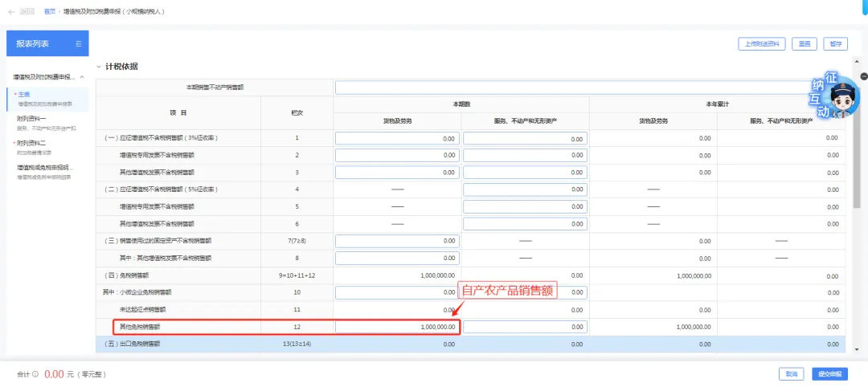This screenshot has height=387, width=868.
Task: Click the 上传附送资料 button
Action: point(761,44)
